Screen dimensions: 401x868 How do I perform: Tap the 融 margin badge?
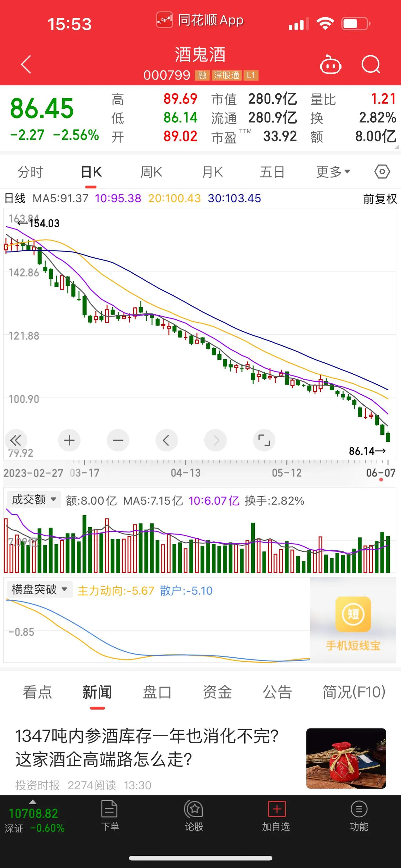pyautogui.click(x=202, y=75)
